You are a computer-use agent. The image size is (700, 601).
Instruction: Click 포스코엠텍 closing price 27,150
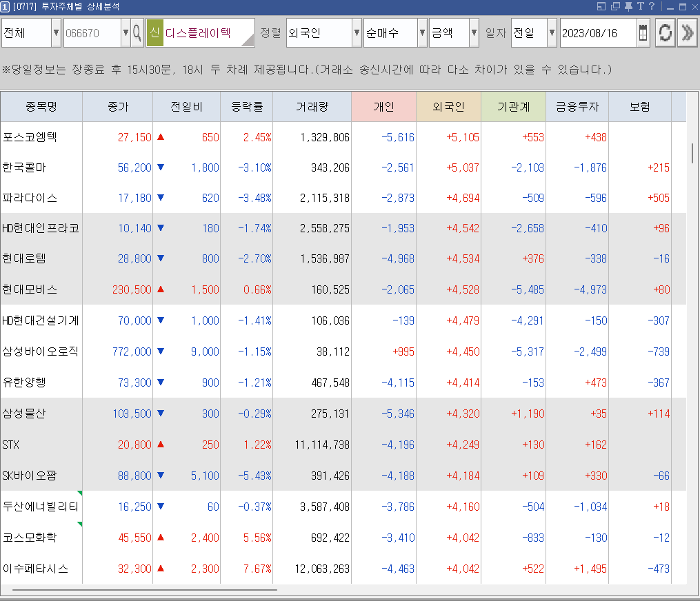[134, 137]
